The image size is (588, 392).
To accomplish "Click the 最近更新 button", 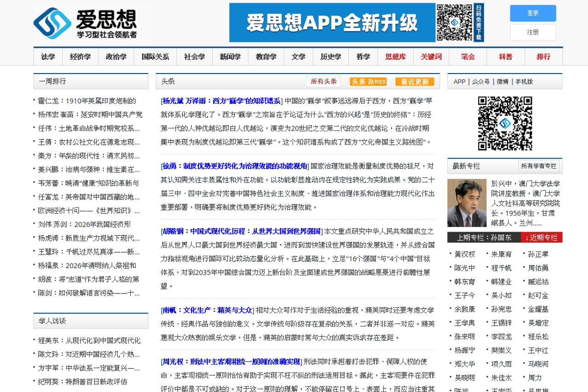I will coord(414,82).
